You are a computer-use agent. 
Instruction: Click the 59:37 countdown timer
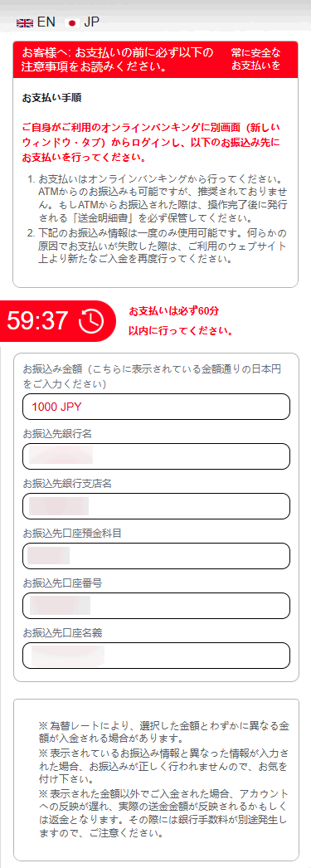(x=37, y=322)
